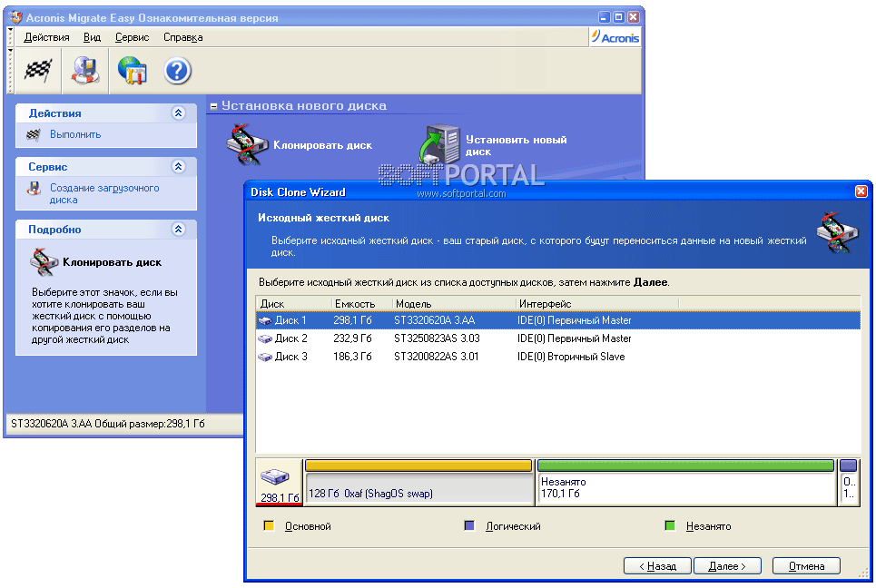Click the Диск 1 drive icon in list
876x588 pixels.
pos(265,320)
